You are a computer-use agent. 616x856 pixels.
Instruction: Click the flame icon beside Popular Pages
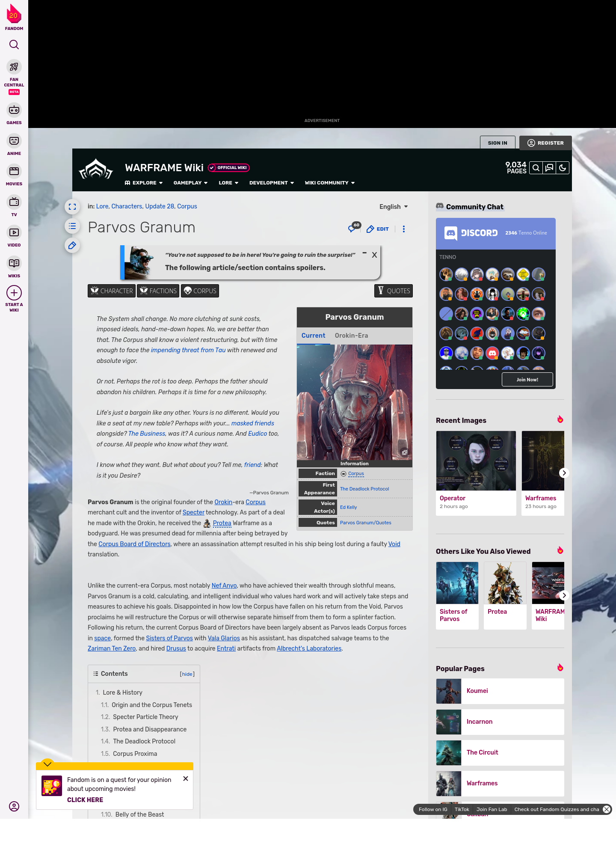(x=560, y=668)
